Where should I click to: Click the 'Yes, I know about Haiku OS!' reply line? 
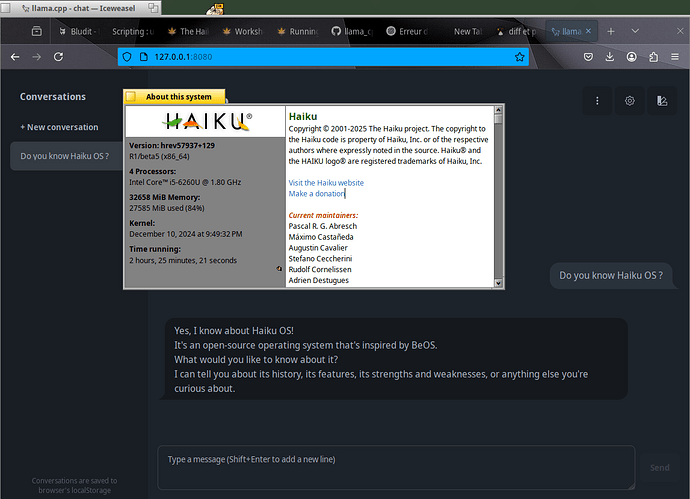click(x=234, y=331)
